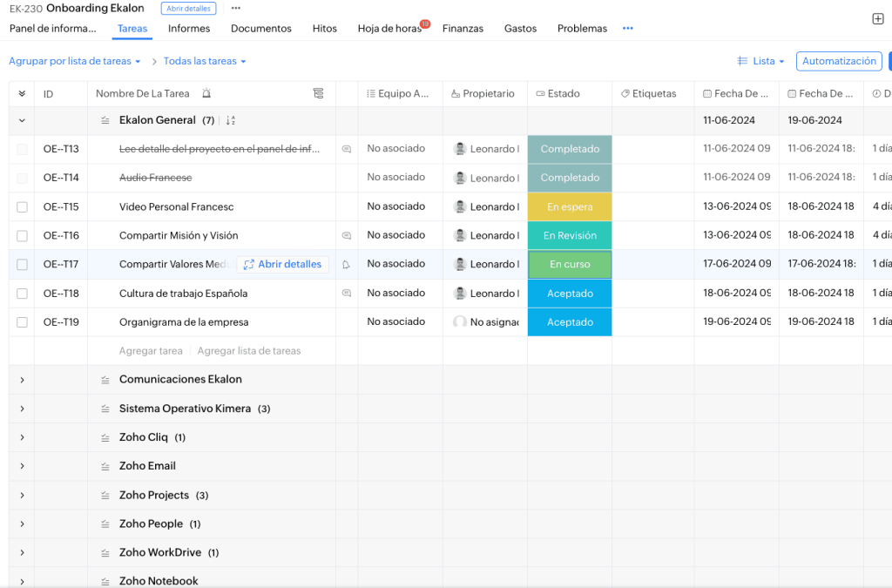Click the Etiquetas column tag icon
This screenshot has height=588, width=892.
pos(625,94)
